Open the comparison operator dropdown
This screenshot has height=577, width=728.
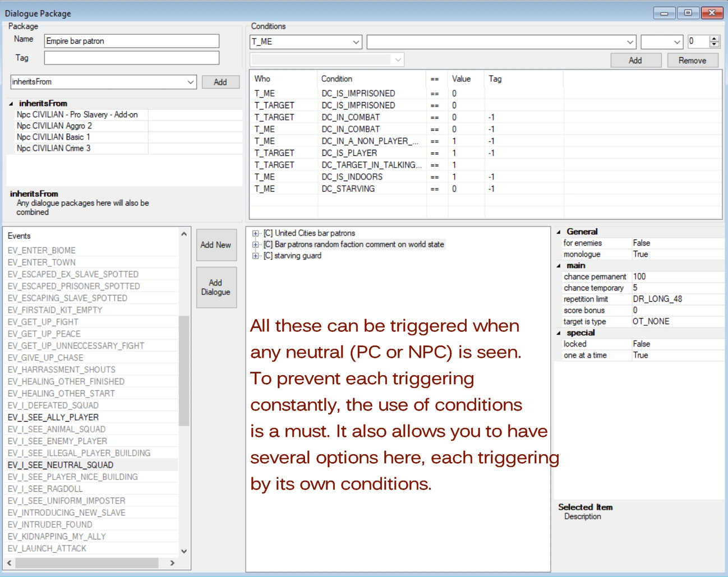677,41
